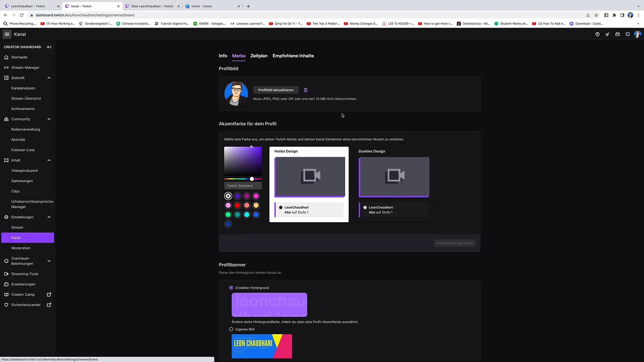
Task: Open the user avatar menu on Twitch
Action: 638,34
